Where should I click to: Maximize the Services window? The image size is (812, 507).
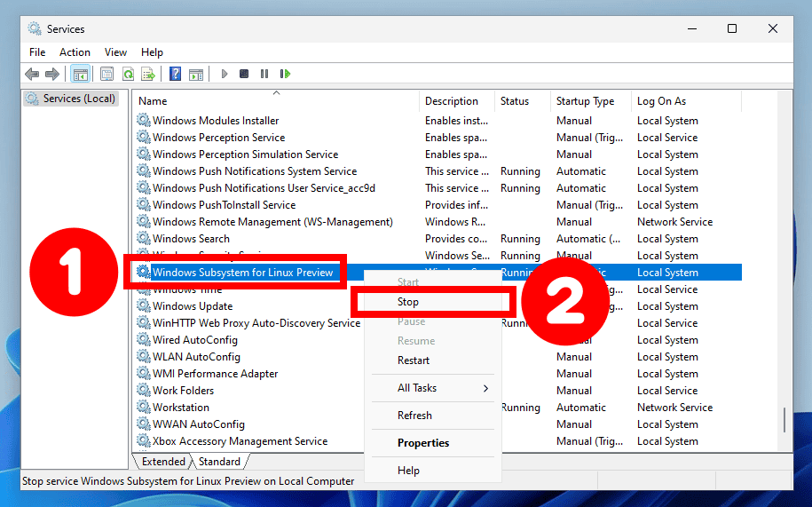tap(732, 28)
